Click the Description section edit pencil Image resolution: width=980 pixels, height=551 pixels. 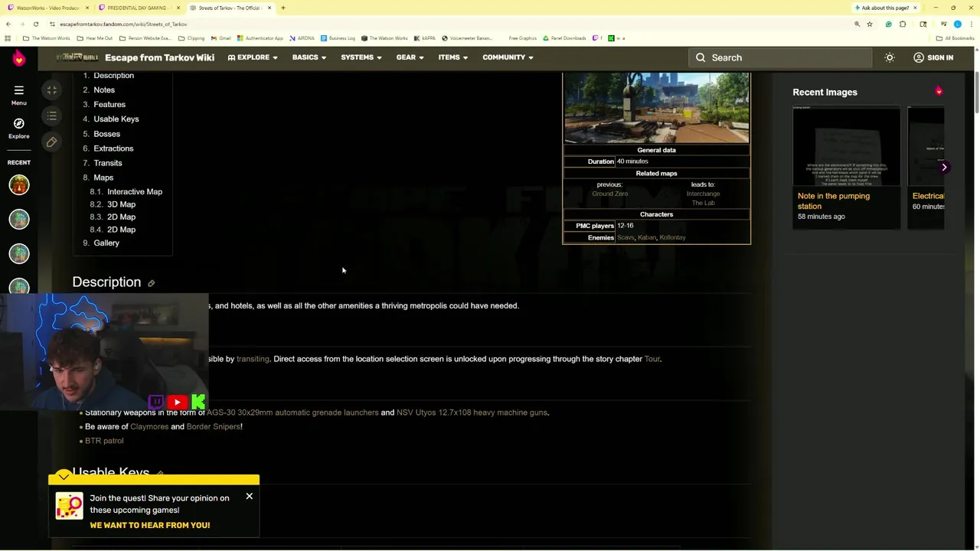click(152, 284)
